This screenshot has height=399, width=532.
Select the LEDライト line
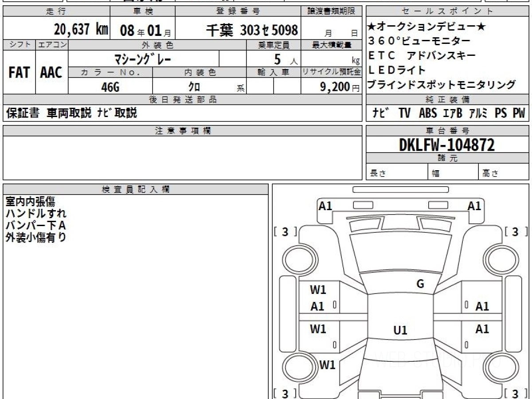click(x=397, y=70)
